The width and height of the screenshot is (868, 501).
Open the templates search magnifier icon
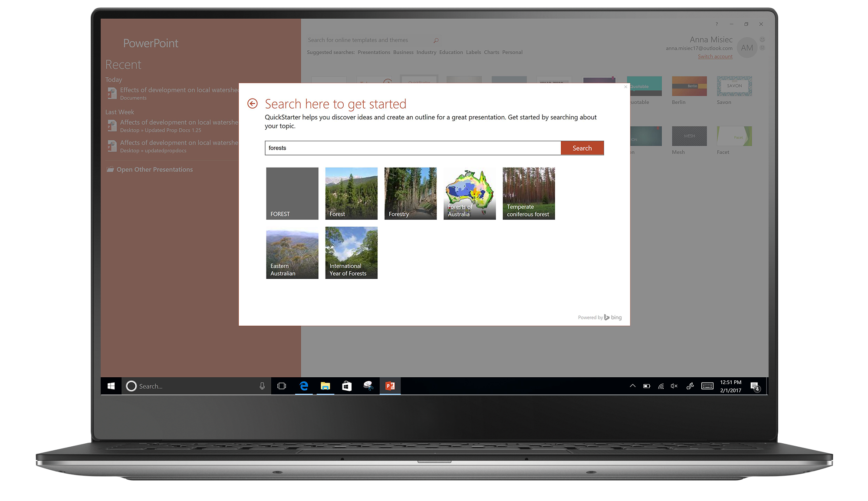(436, 40)
